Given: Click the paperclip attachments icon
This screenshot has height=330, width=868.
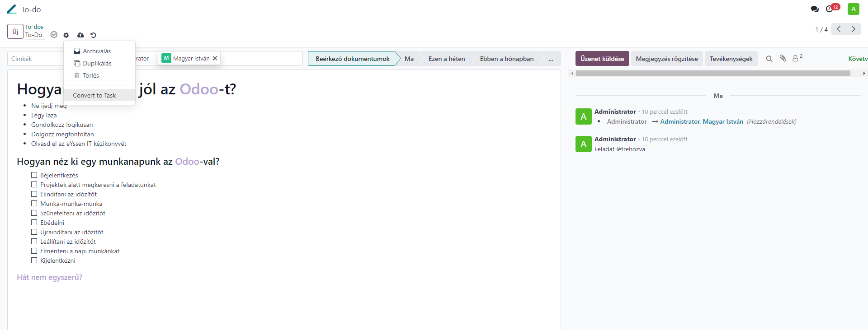Looking at the screenshot, I should [783, 58].
